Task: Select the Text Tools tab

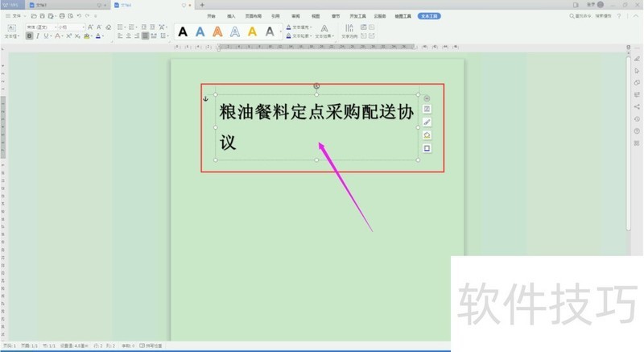Action: click(x=429, y=16)
